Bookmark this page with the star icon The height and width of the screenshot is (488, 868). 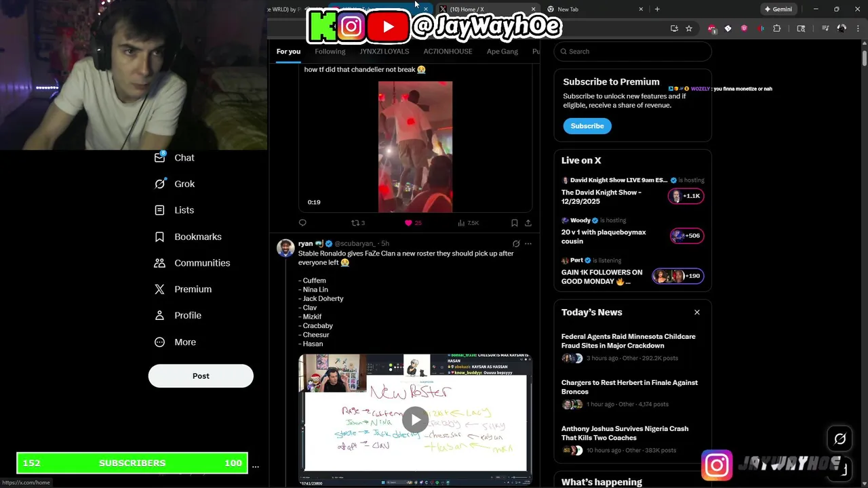689,28
